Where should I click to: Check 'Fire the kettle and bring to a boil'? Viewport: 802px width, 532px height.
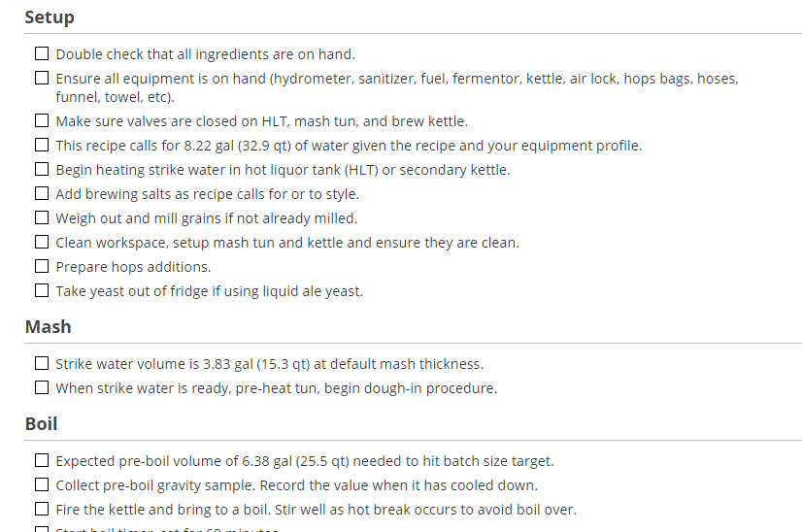(42, 510)
